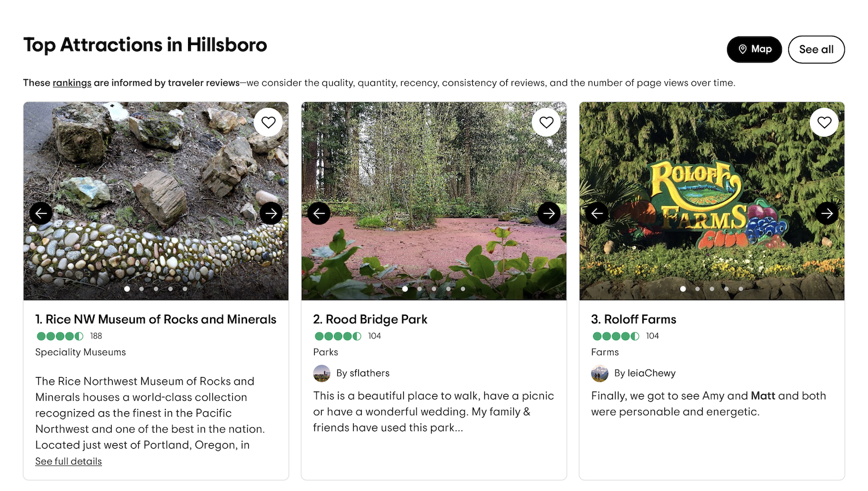This screenshot has width=868, height=491.
Task: View reviewer leiaChewy profile avatar
Action: (599, 374)
